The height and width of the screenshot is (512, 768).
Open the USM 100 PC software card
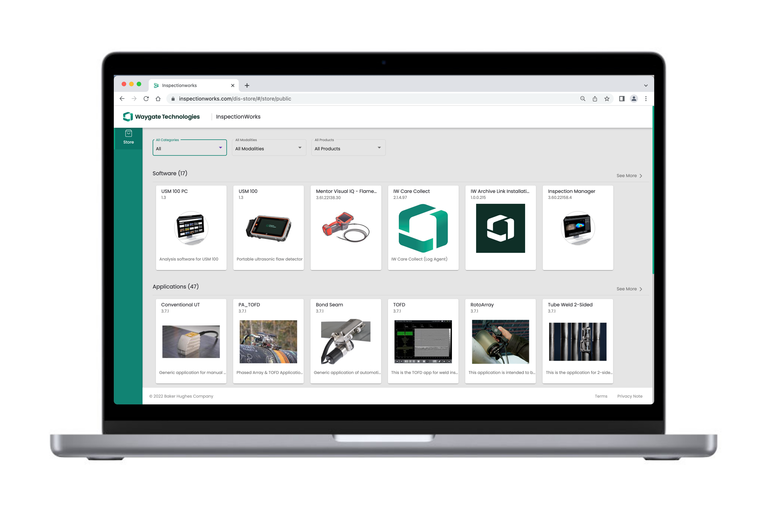point(191,227)
